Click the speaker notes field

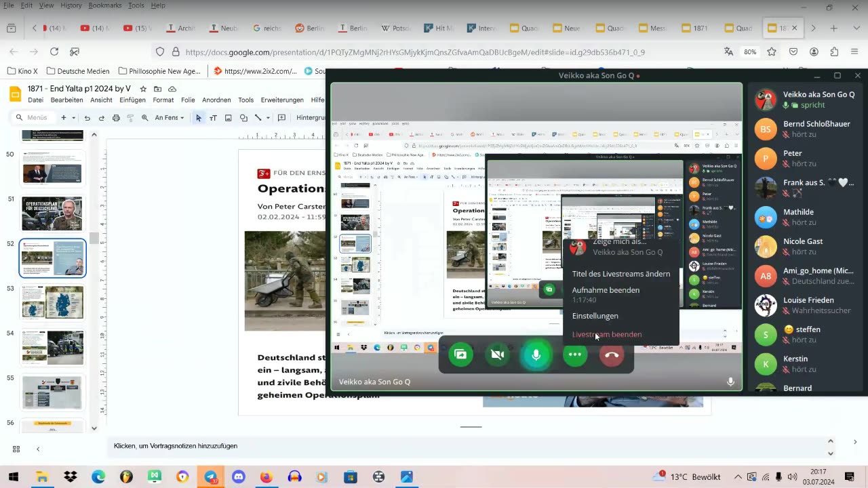coord(468,446)
